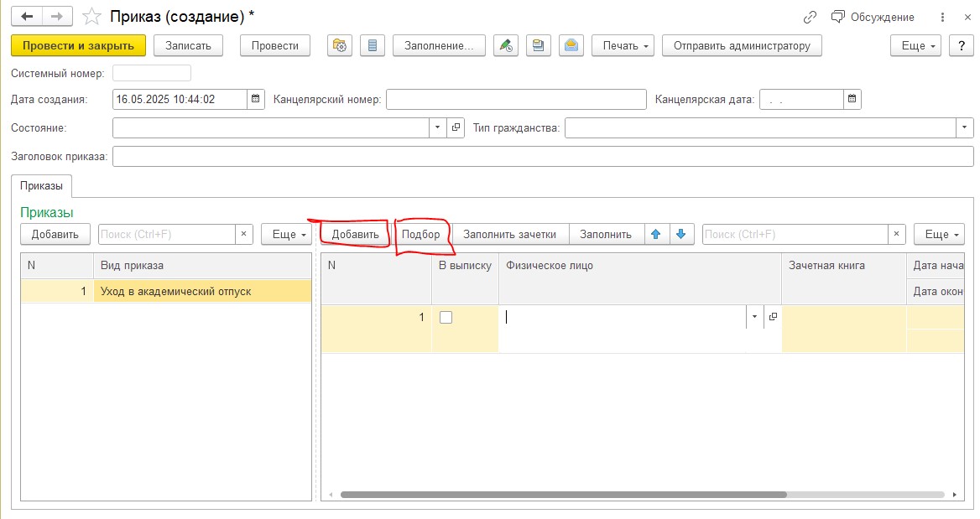Move row up with blue arrow

[x=655, y=234]
